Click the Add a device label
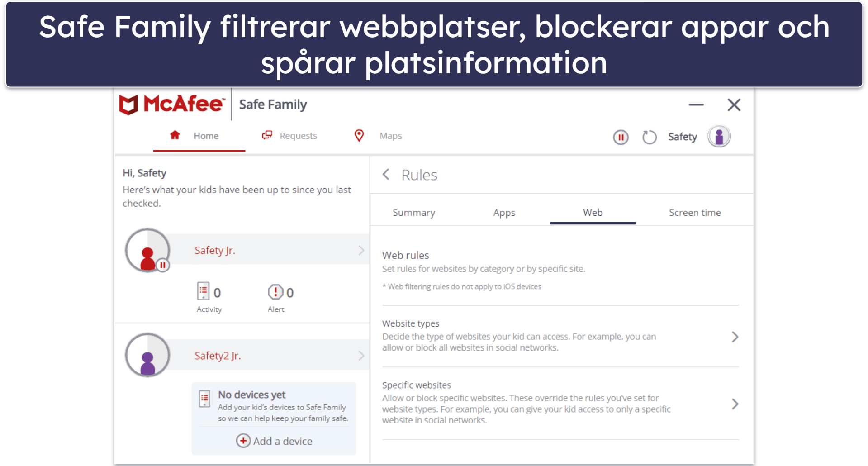The width and height of the screenshot is (868, 466). click(x=283, y=441)
